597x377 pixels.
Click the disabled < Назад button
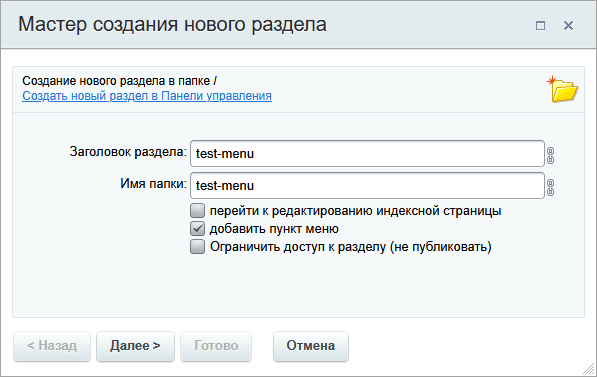[52, 346]
